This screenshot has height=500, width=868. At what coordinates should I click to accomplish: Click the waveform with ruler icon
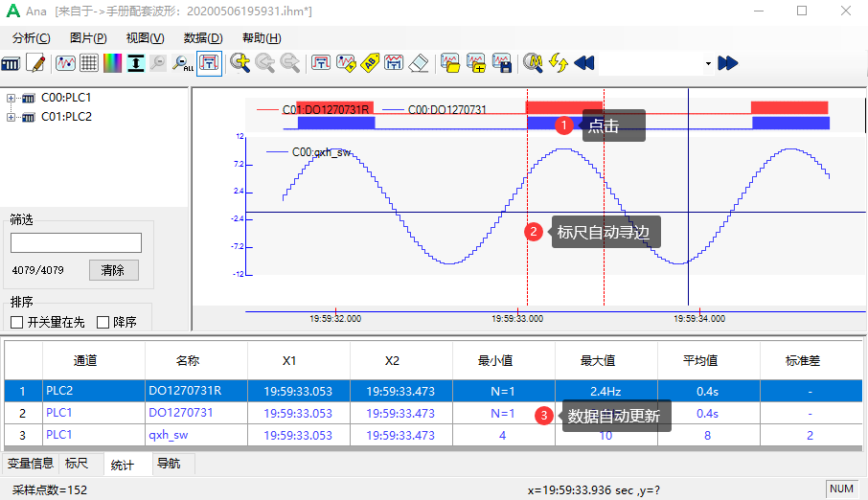click(x=394, y=63)
